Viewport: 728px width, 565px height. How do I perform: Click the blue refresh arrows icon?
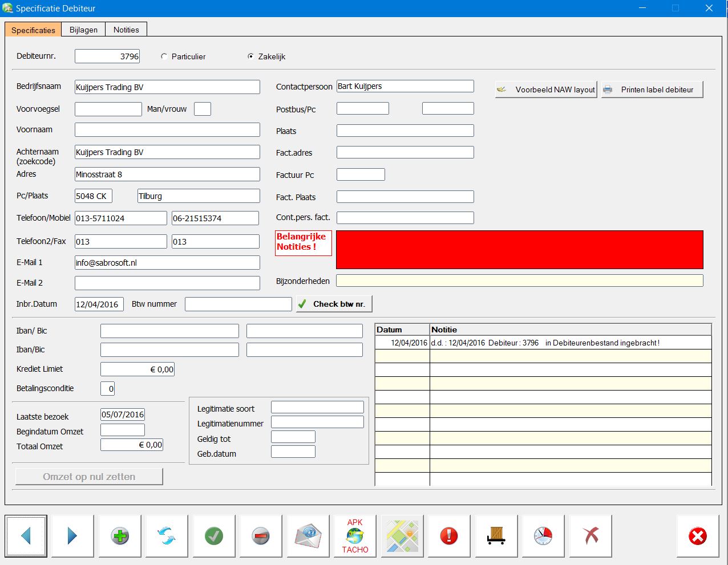pyautogui.click(x=167, y=536)
